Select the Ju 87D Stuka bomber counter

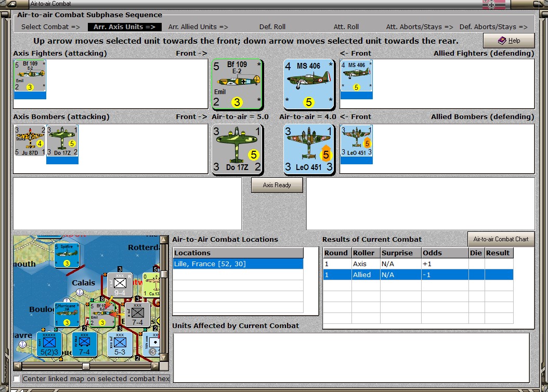[x=30, y=141]
